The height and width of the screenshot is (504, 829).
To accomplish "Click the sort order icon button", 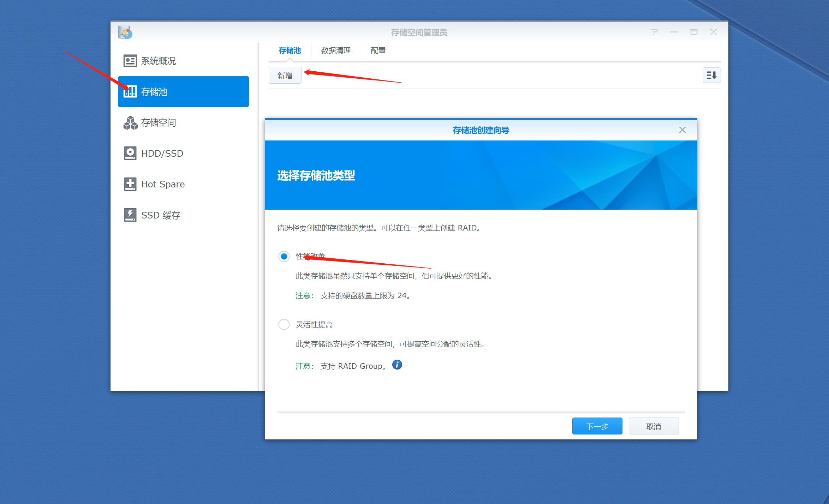I will 711,75.
